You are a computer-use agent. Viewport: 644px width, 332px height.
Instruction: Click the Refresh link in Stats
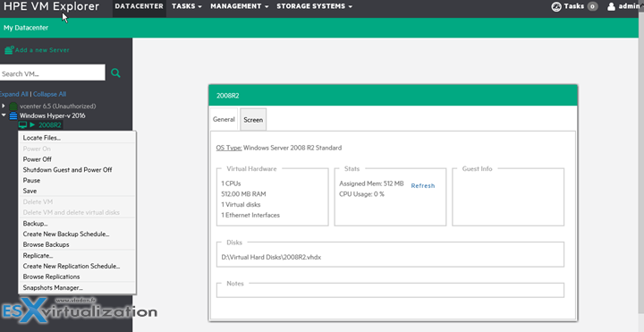[x=422, y=186]
